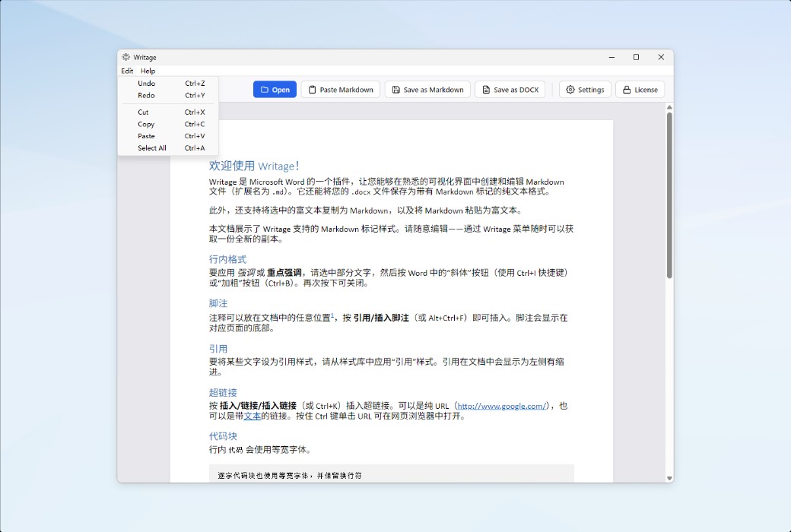The height and width of the screenshot is (532, 791).
Task: Click the Edit menu
Action: coord(127,71)
